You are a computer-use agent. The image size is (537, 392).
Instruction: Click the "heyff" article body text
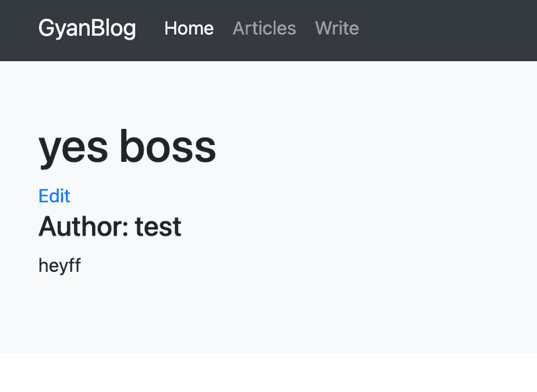pyautogui.click(x=59, y=265)
